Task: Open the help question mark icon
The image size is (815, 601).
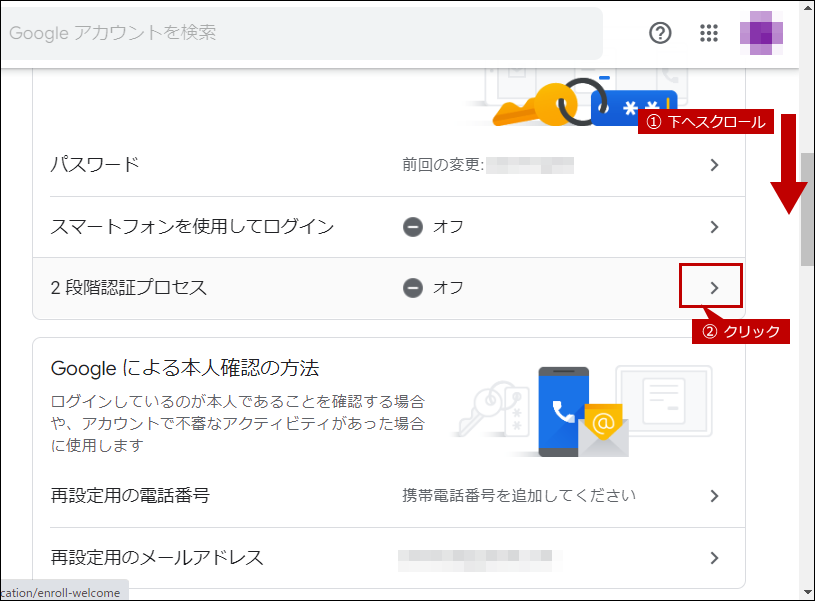Action: tap(660, 33)
